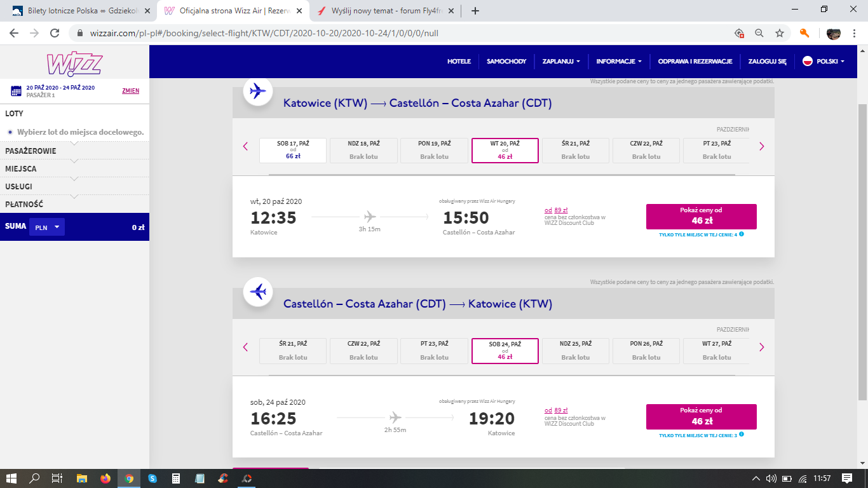This screenshot has width=868, height=488.
Task: Open the PLN currency dropdown
Action: (x=47, y=227)
